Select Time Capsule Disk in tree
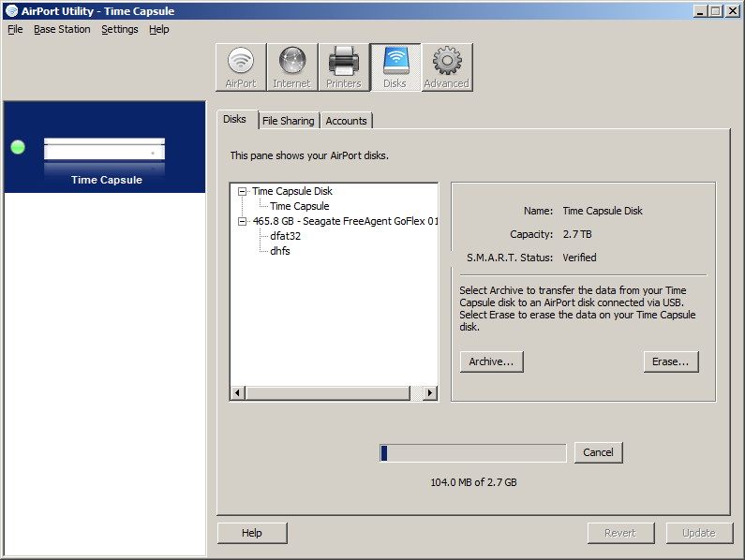Screen dimensions: 745x560 [292, 191]
